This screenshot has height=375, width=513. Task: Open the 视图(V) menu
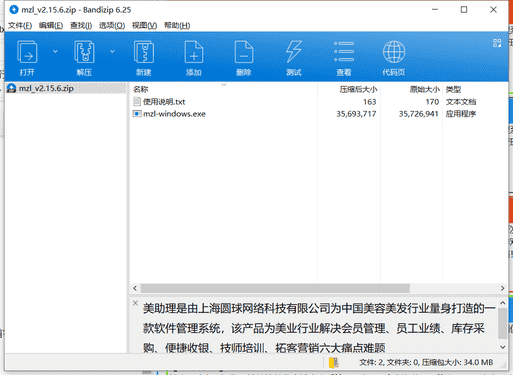point(144,25)
